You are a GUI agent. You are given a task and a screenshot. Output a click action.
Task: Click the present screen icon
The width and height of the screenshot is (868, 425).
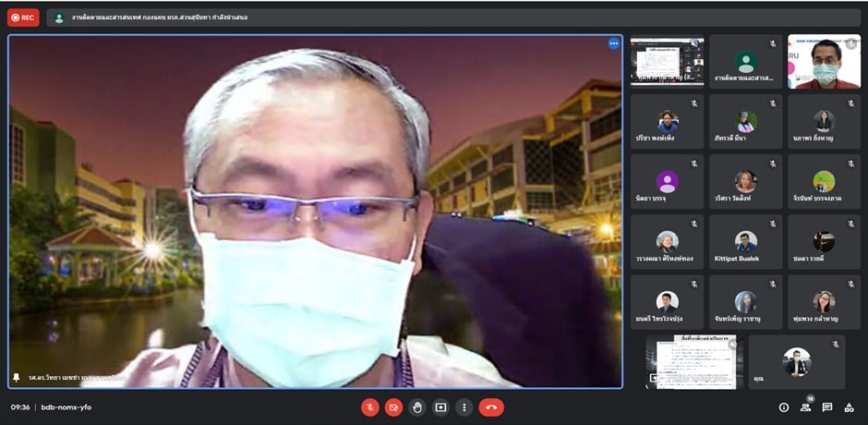click(440, 407)
